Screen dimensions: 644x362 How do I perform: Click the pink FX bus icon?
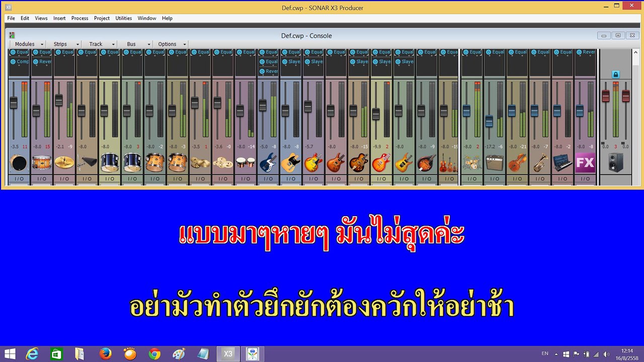coord(585,163)
